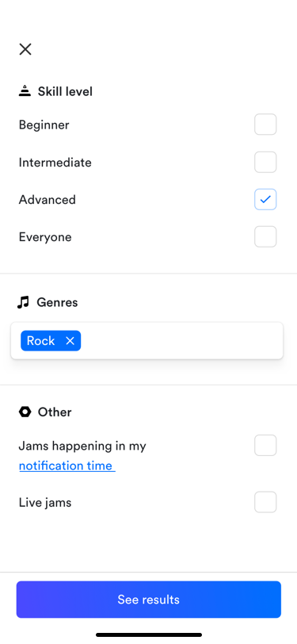The height and width of the screenshot is (644, 297).
Task: Check the Live jams box
Action: click(x=265, y=502)
